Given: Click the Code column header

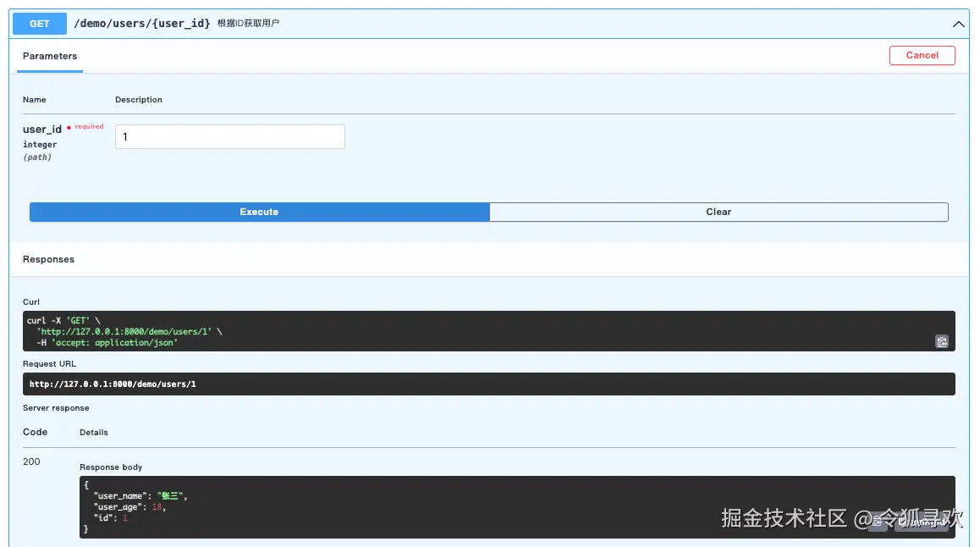Looking at the screenshot, I should [35, 432].
